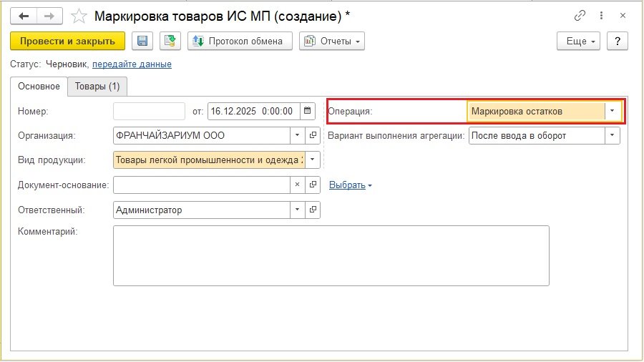Click the forward navigation arrow

[49, 16]
